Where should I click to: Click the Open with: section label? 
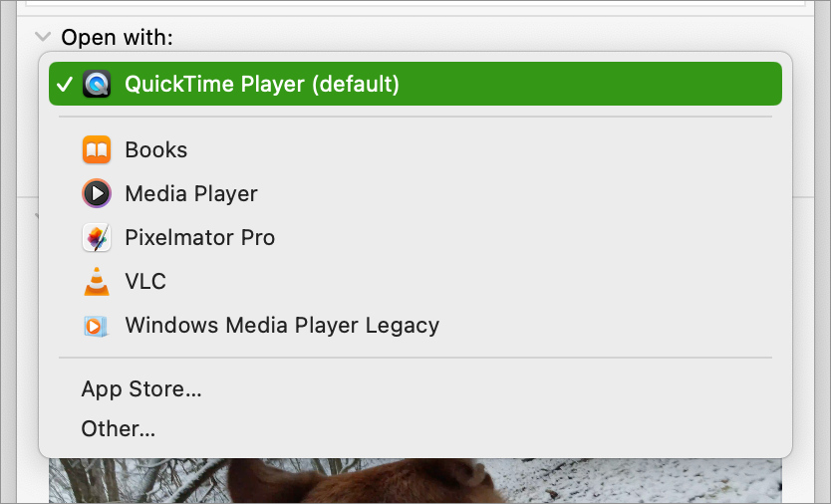pyautogui.click(x=118, y=37)
